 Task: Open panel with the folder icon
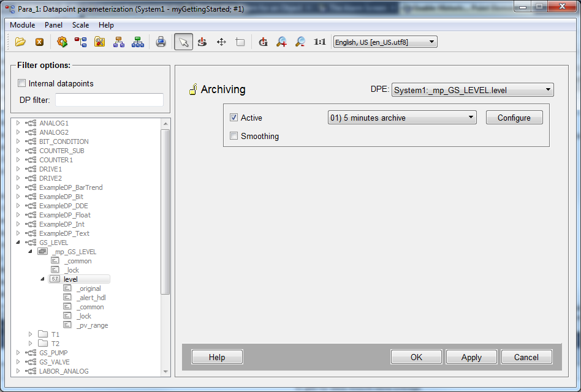[20, 42]
